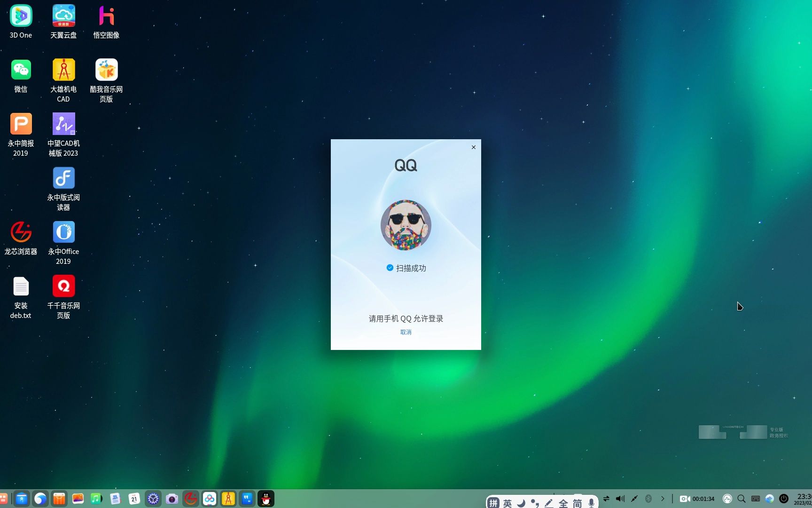This screenshot has height=508, width=812.
Task: Open the music player dock icon
Action: [x=96, y=499]
